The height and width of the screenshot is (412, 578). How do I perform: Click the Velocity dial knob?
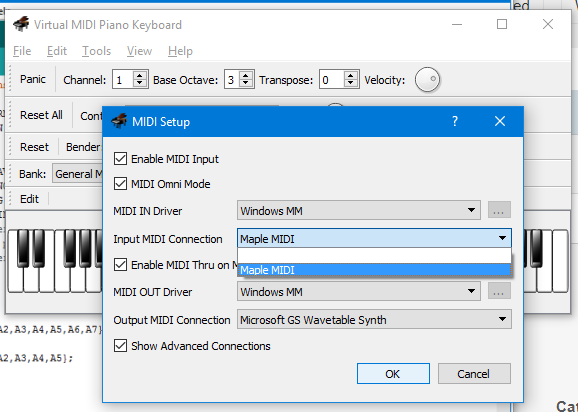[427, 79]
